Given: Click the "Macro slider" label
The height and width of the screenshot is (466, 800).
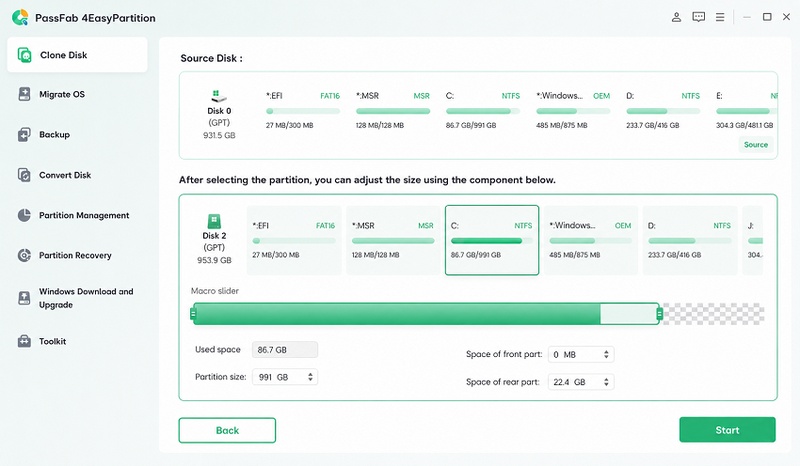Looking at the screenshot, I should point(215,291).
